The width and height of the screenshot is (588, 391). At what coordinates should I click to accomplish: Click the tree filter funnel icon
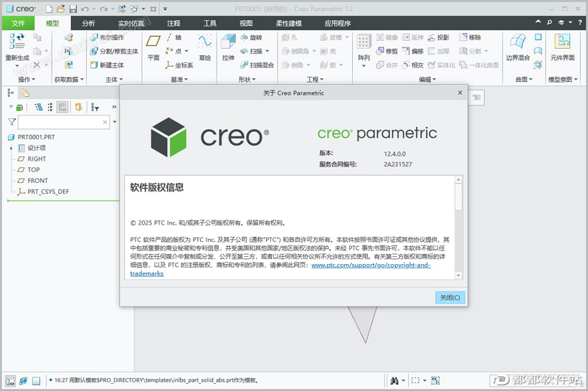[x=11, y=122]
